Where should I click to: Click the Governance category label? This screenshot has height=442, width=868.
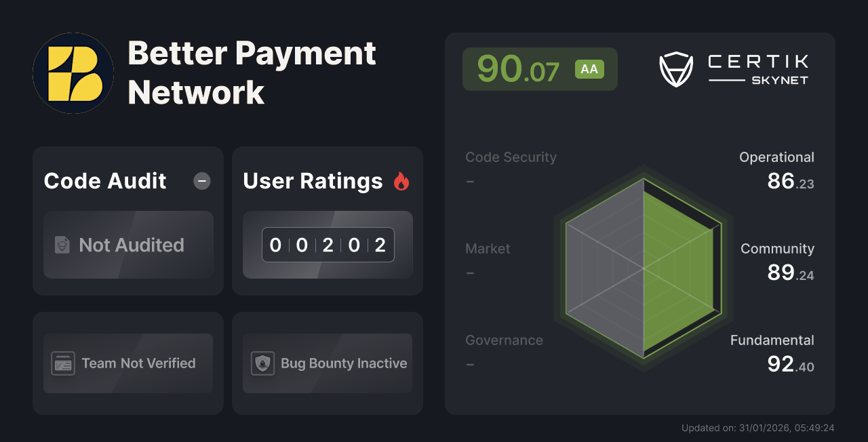tap(504, 340)
